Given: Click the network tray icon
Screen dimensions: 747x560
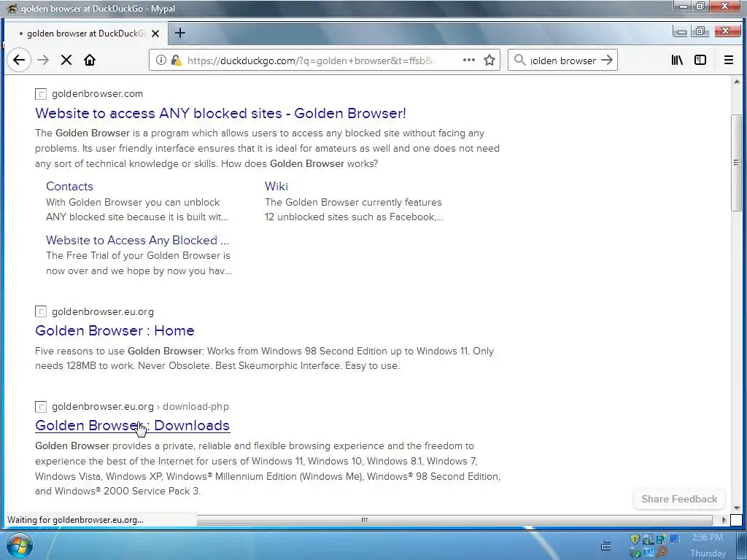Looking at the screenshot, I should (661, 539).
